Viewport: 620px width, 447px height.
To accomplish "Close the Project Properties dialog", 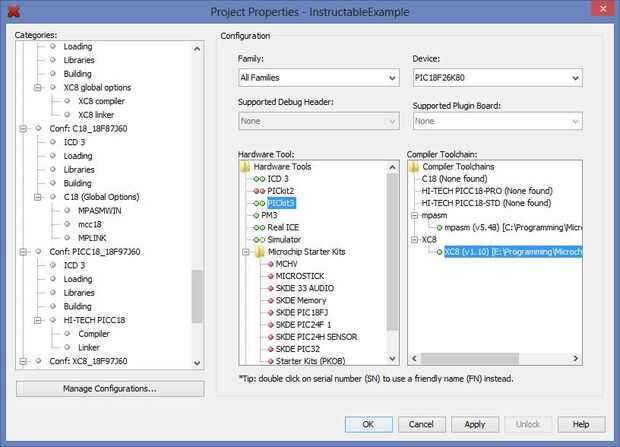I will [x=603, y=9].
